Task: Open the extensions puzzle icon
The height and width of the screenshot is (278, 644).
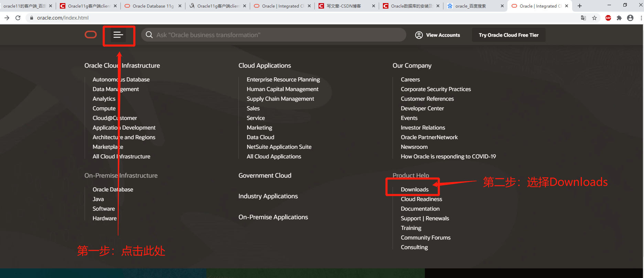Action: coord(619,18)
